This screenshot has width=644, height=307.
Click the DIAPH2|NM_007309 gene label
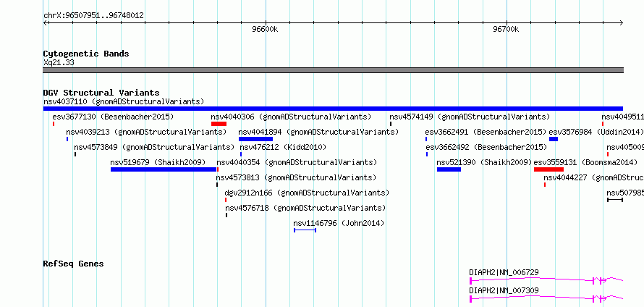504,290
